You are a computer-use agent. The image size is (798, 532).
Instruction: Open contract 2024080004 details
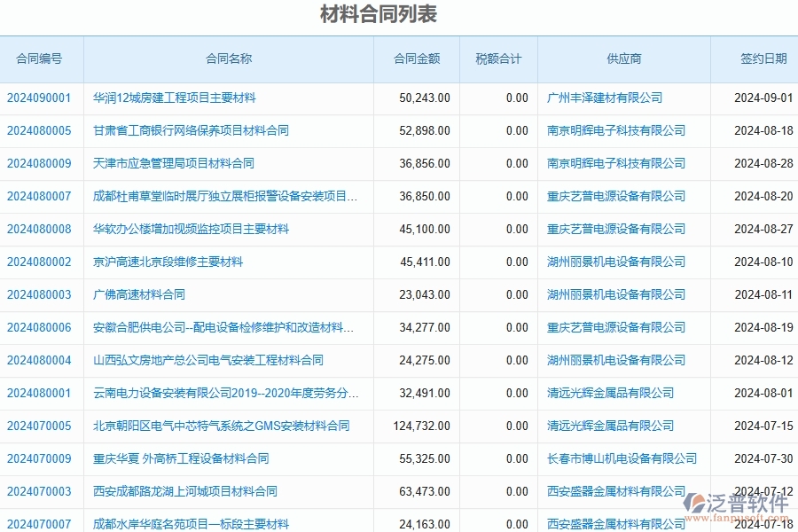(x=41, y=360)
